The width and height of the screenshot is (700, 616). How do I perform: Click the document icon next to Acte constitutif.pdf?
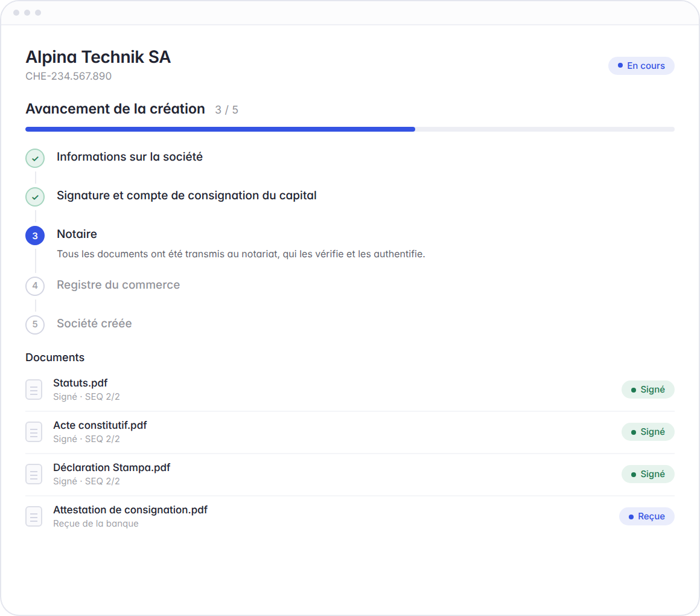point(34,432)
